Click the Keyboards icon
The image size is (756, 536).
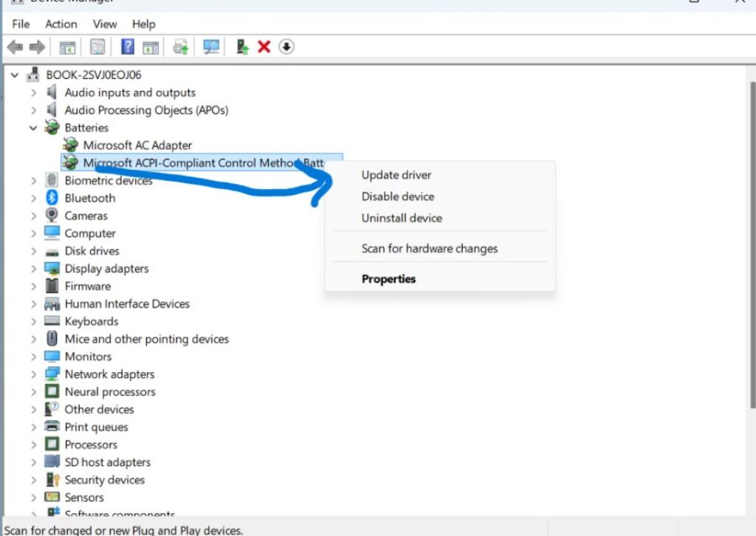[x=52, y=321]
